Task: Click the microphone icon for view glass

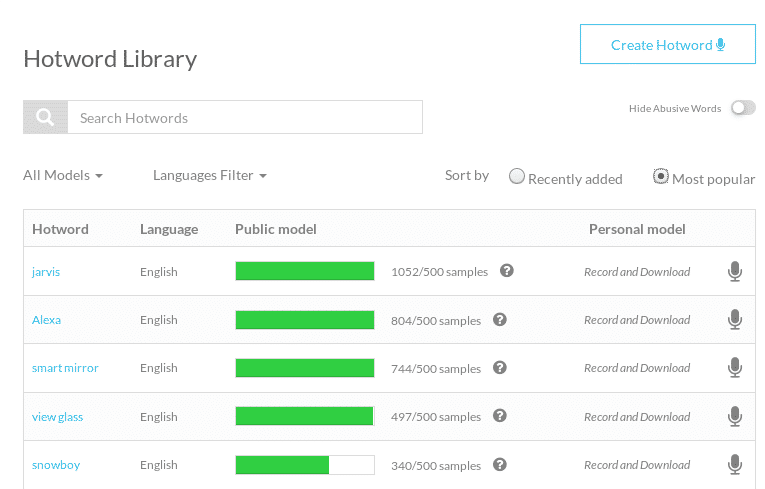Action: (x=735, y=416)
